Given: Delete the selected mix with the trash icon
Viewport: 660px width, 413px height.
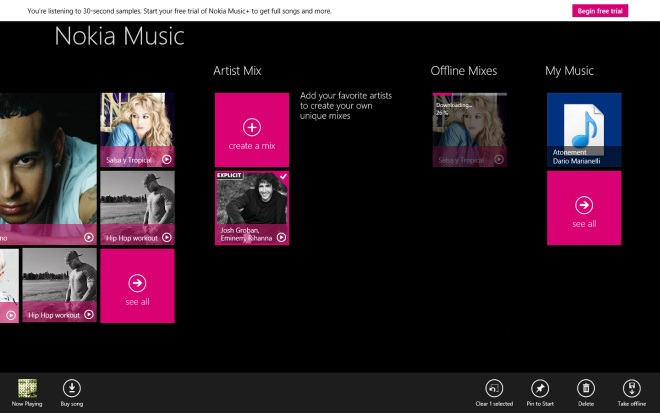Looking at the screenshot, I should pos(586,388).
